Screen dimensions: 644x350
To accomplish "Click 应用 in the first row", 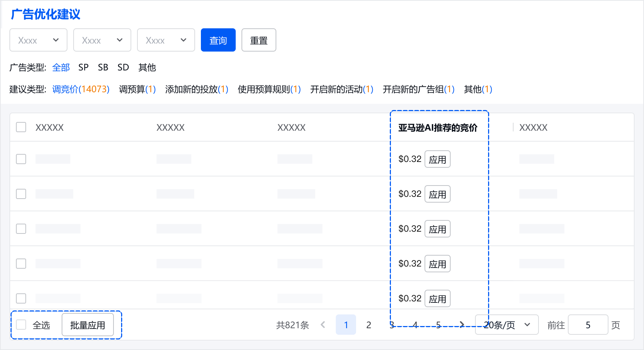I will 438,159.
